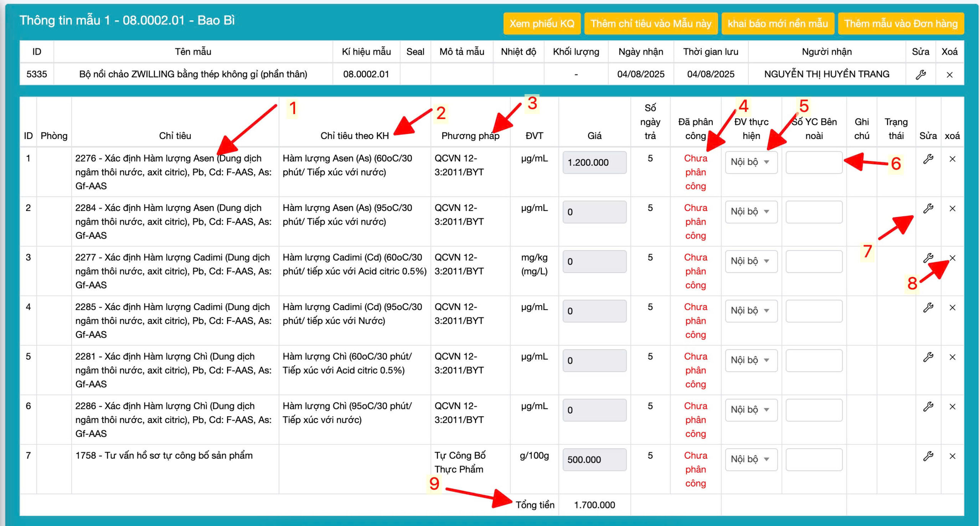Edit row 1 criterion 2276 with wrench icon
Screen dimensions: 980x526
coord(928,159)
